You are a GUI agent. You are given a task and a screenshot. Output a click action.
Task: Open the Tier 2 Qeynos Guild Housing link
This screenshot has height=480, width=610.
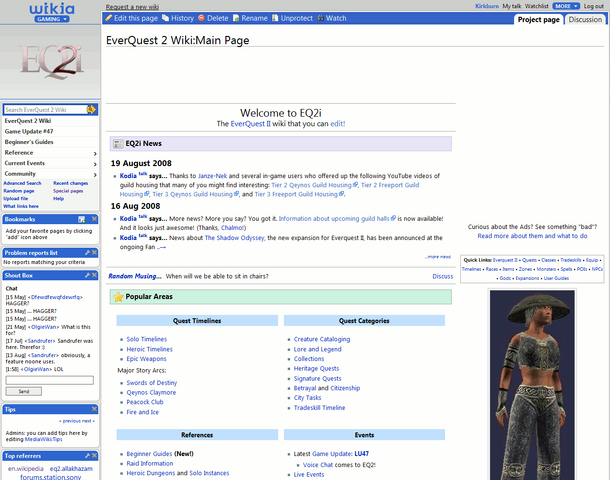click(x=314, y=185)
